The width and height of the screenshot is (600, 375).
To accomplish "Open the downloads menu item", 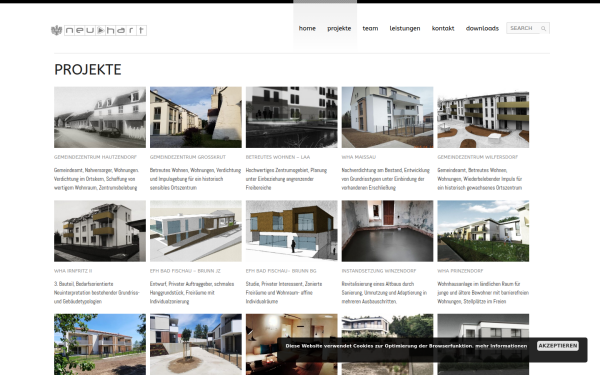I will click(482, 28).
